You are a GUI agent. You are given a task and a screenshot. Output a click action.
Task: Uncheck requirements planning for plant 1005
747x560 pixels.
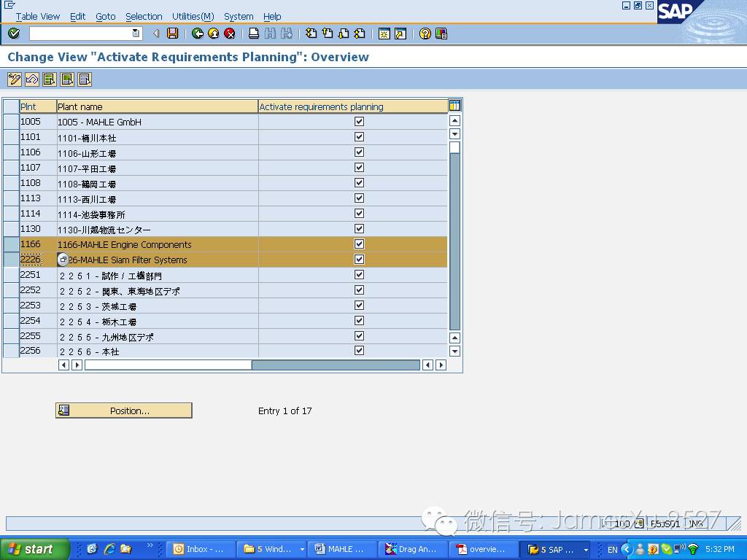coord(359,122)
